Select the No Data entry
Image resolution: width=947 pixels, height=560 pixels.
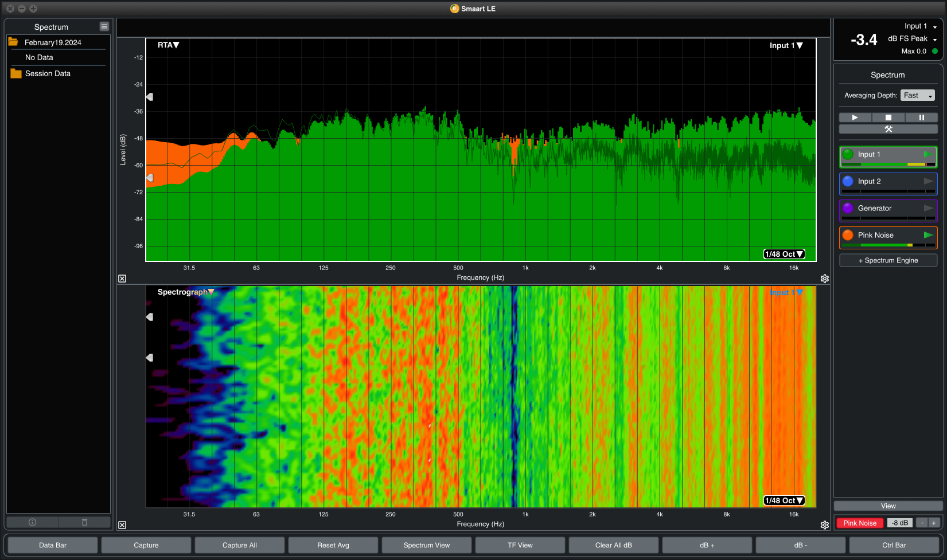39,57
